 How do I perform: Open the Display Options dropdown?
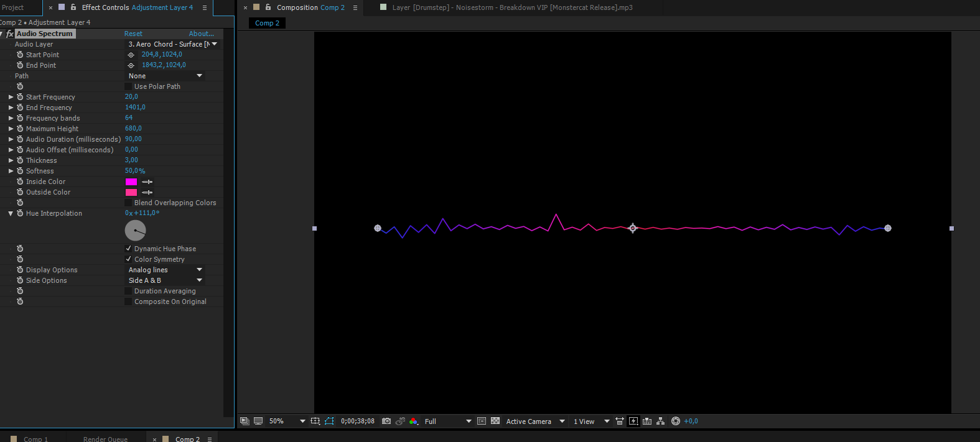165,270
